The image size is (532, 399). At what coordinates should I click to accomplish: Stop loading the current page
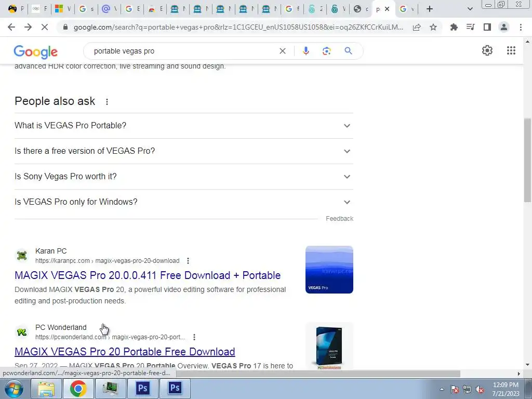click(x=45, y=27)
